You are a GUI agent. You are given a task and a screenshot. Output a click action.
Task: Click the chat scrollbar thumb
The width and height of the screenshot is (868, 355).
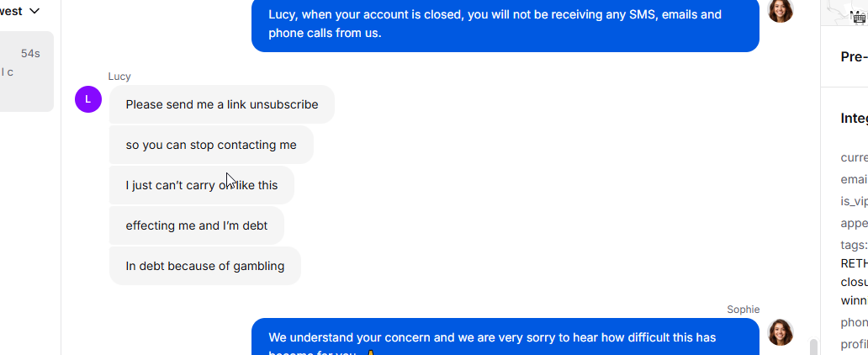[x=813, y=347]
